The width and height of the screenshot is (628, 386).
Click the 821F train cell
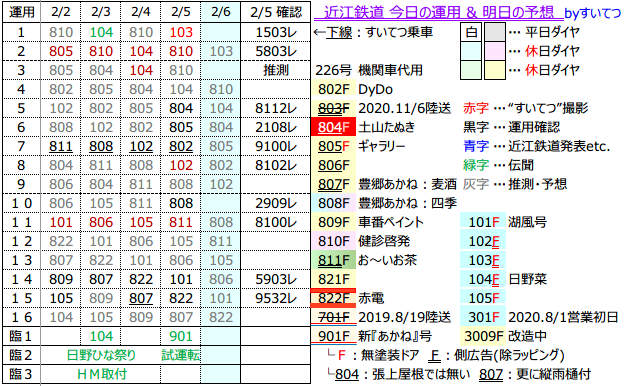tap(334, 279)
